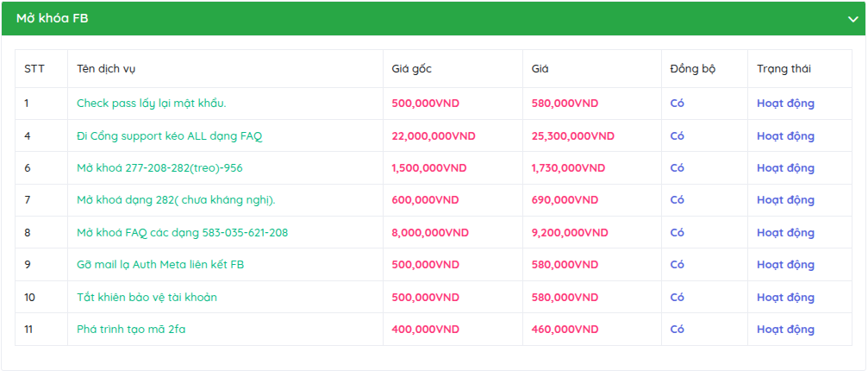Click Hoạt động status in row 1
The width and height of the screenshot is (868, 371).
[785, 104]
